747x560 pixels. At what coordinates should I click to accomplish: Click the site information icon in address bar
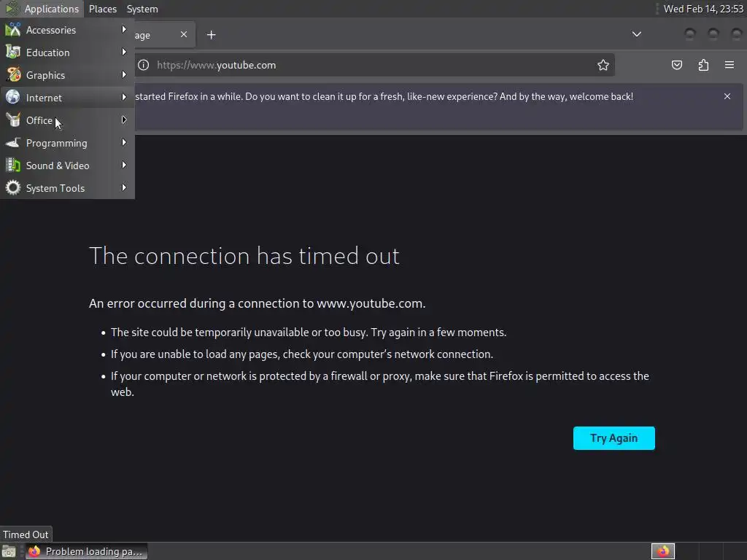(144, 65)
